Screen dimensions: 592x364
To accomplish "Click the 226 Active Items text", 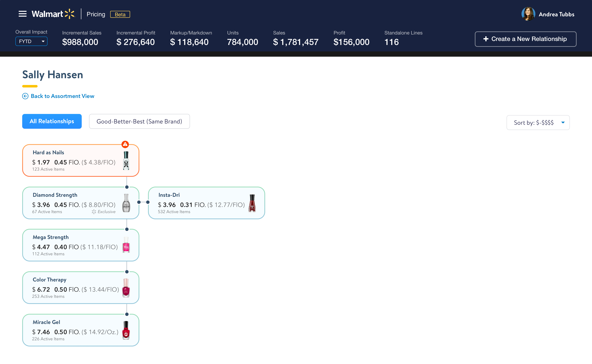I will click(48, 339).
